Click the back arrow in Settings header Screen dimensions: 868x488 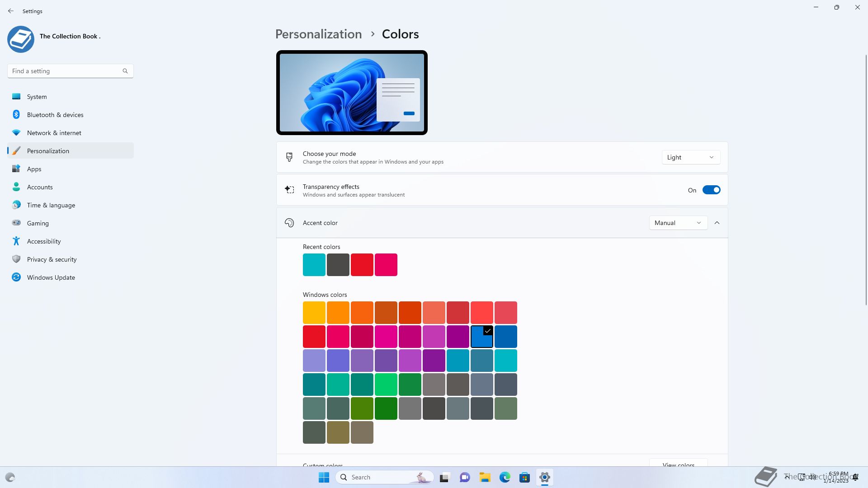[x=11, y=11]
